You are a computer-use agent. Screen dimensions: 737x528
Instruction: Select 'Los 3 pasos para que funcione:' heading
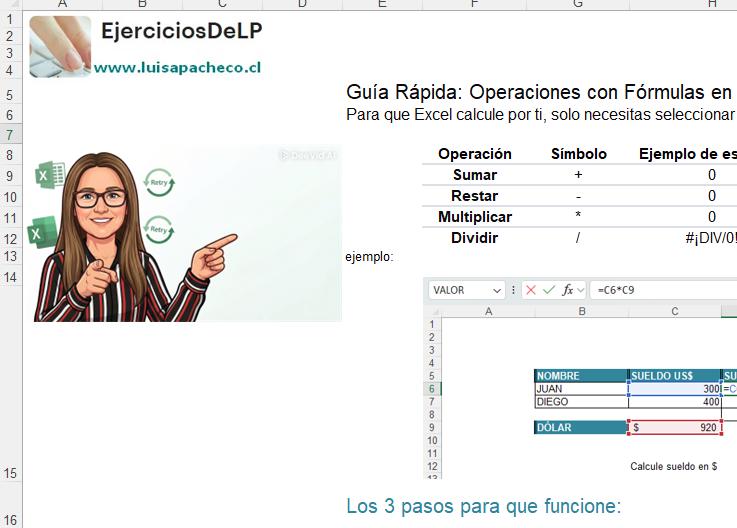[x=484, y=506]
